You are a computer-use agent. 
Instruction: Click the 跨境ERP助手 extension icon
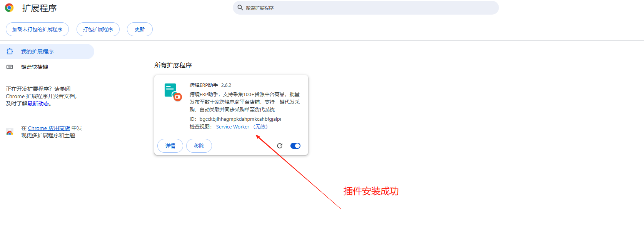point(173,92)
